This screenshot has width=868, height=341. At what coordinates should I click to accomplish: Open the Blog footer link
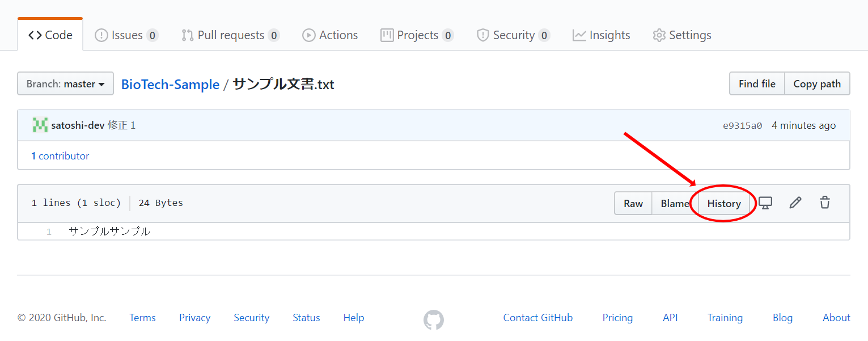[782, 318]
